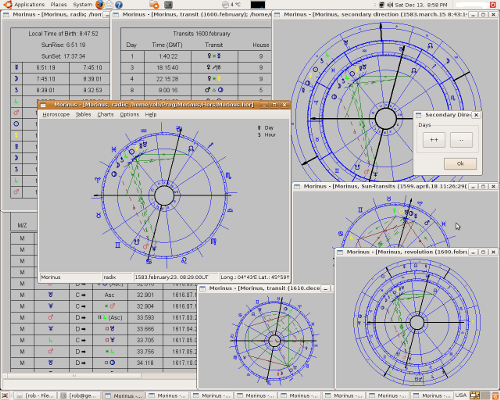Click the 4 °C weather applet
Image resolution: width=500 pixels, height=400 pixels.
tap(232, 5)
